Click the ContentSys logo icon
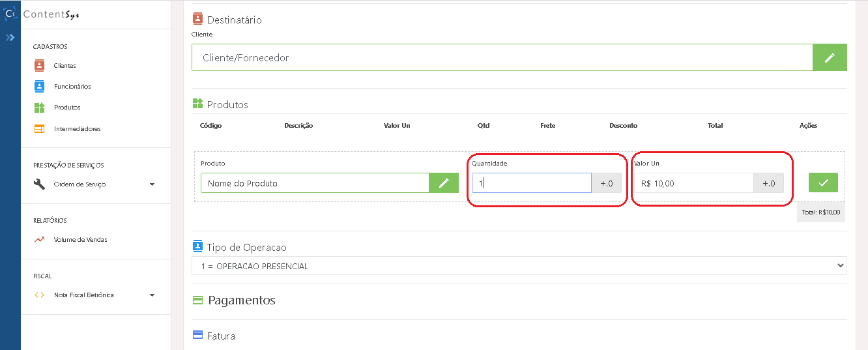The height and width of the screenshot is (350, 868). tap(10, 13)
